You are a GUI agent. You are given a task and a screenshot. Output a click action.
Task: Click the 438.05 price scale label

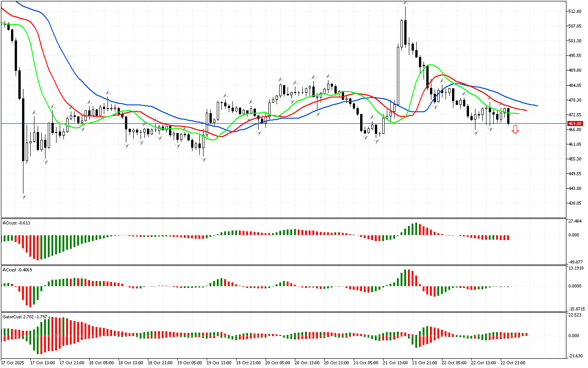pyautogui.click(x=575, y=203)
